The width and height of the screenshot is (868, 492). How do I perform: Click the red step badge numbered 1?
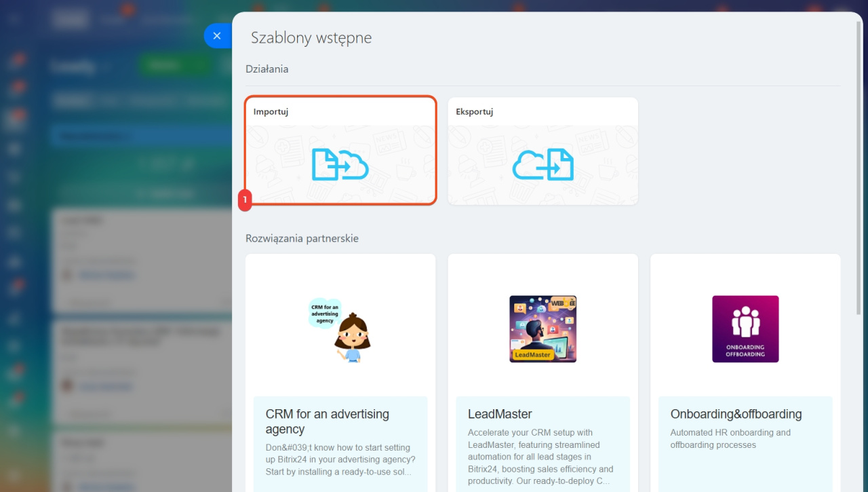pyautogui.click(x=245, y=200)
